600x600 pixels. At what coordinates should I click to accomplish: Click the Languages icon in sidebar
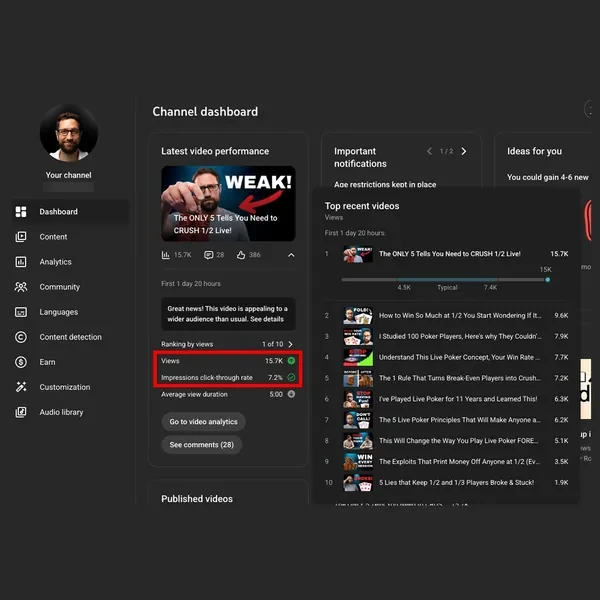(x=21, y=312)
